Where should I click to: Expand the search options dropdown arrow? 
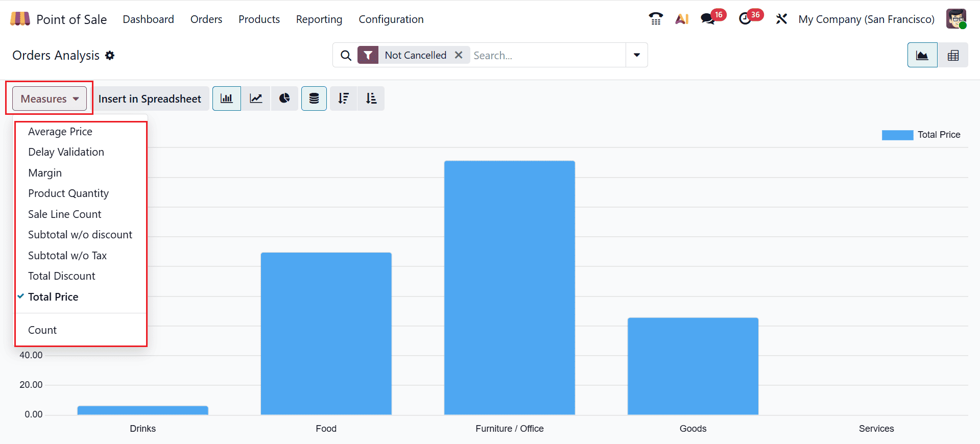click(637, 55)
